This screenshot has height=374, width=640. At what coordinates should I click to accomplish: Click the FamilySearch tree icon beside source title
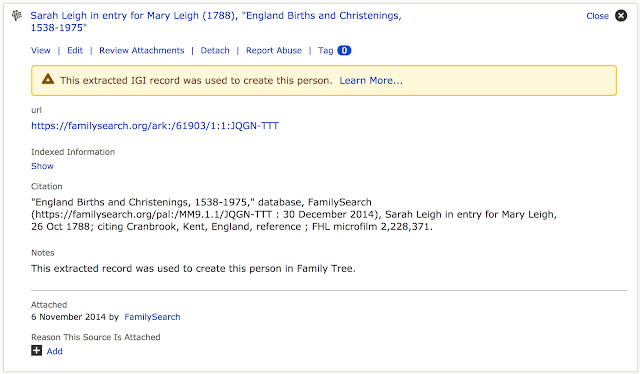(17, 16)
